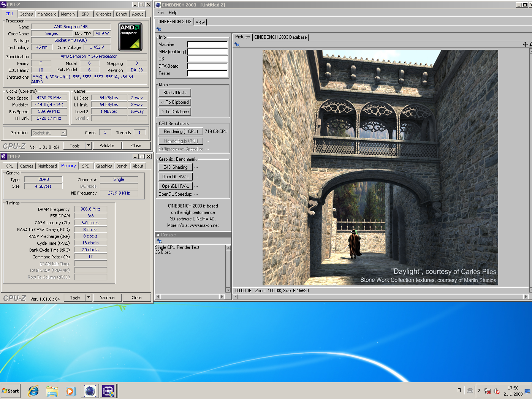The height and width of the screenshot is (399, 532).
Task: Open the Windows Start button
Action: [11, 391]
